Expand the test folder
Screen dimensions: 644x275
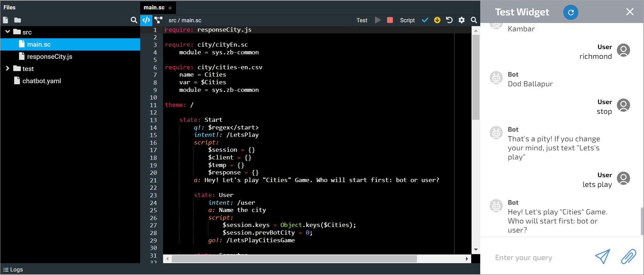(8, 69)
